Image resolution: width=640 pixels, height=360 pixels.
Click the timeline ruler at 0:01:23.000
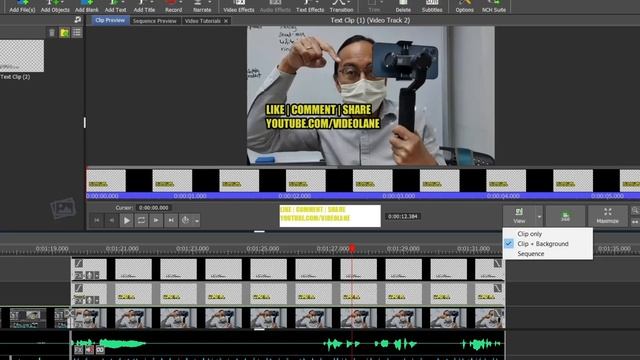pyautogui.click(x=192, y=248)
